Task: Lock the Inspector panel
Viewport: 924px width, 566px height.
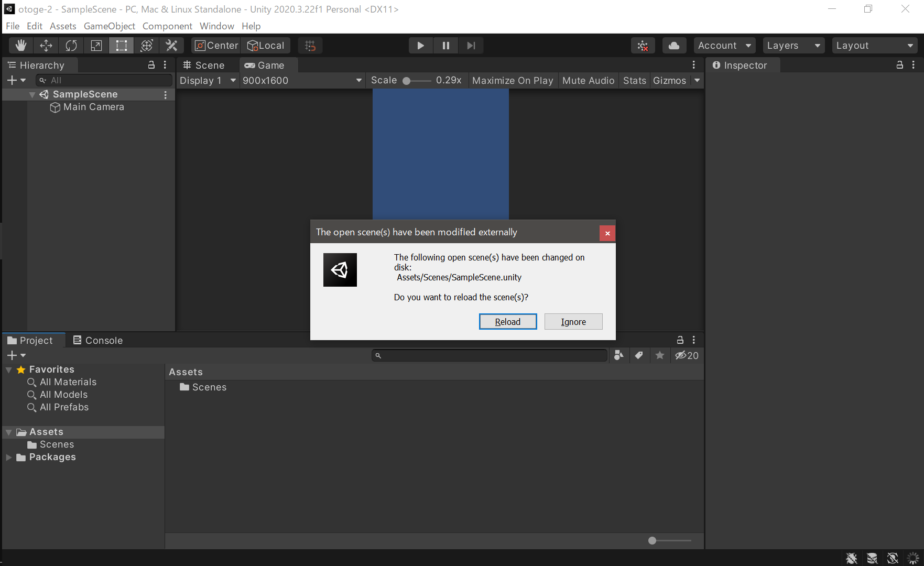Action: coord(900,65)
